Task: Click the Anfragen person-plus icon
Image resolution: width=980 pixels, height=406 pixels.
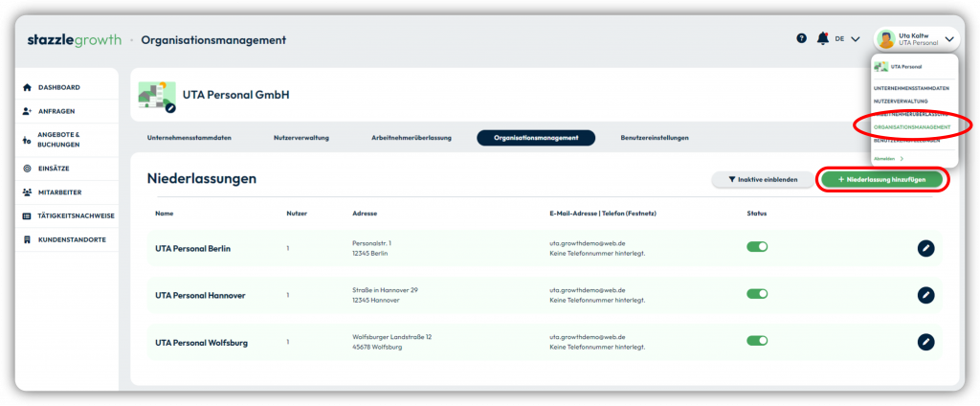Action: [26, 111]
